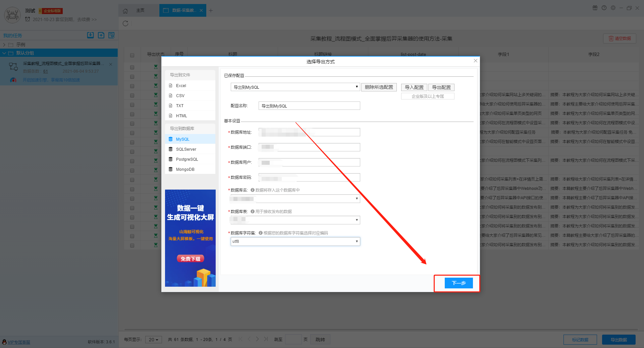Click the search tasks icon in sidebar
Viewport: 644px width, 348px height.
[x=112, y=35]
